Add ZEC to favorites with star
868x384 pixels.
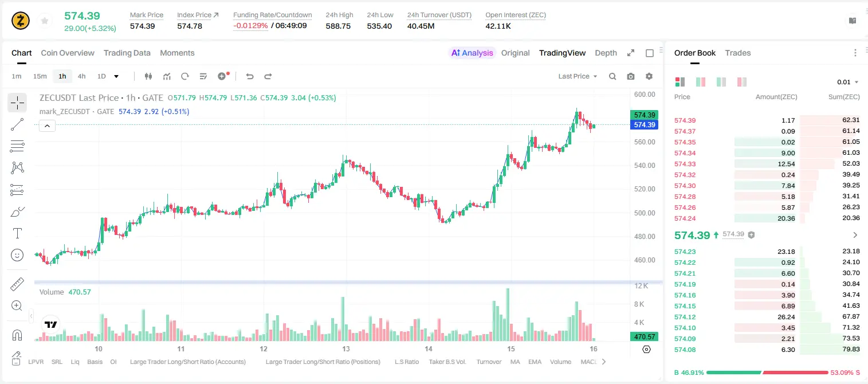point(45,21)
